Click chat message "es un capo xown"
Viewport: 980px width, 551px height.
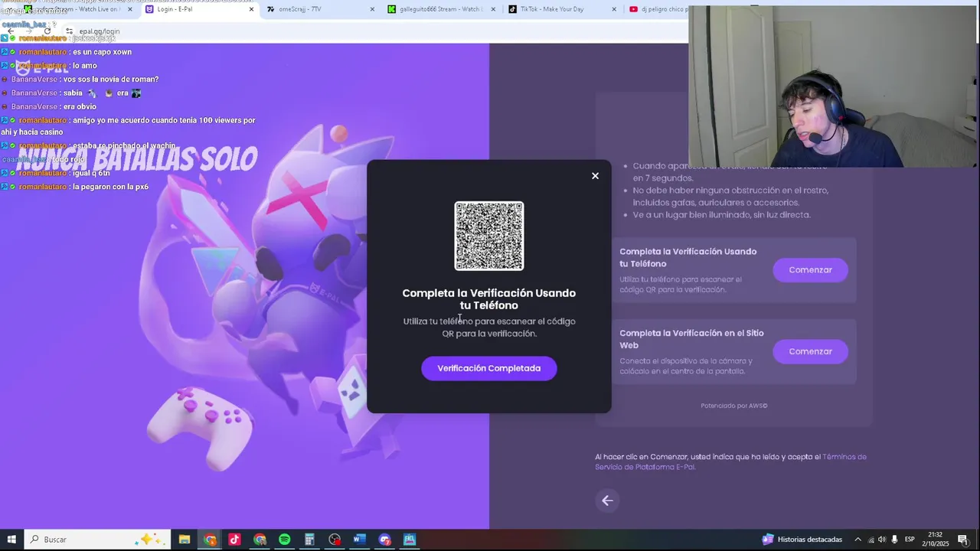point(102,52)
